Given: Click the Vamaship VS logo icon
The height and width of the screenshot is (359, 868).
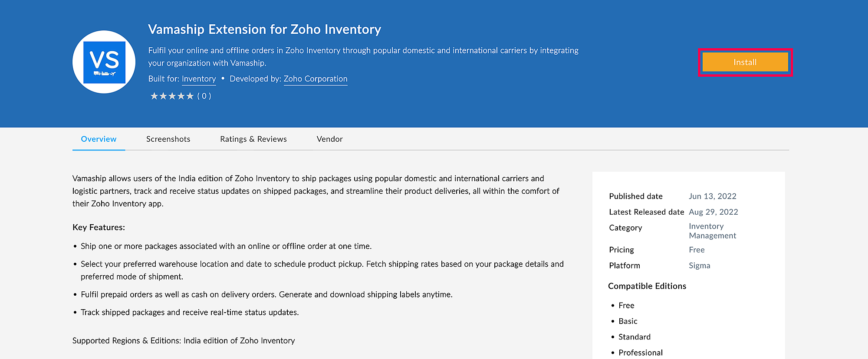Looking at the screenshot, I should (x=104, y=62).
